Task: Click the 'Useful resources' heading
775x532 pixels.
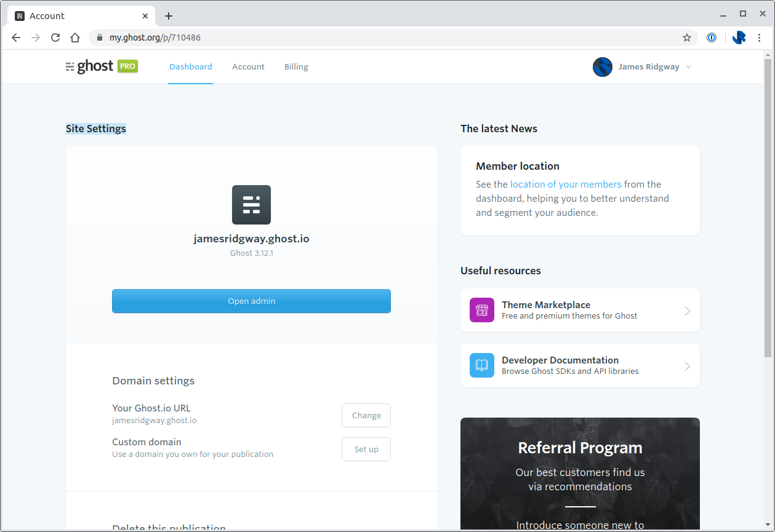Action: coord(500,271)
